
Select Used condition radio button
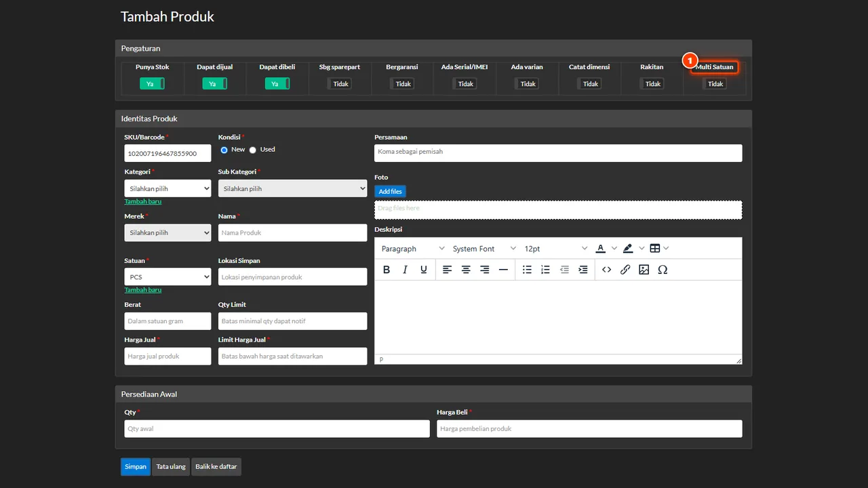(x=252, y=150)
